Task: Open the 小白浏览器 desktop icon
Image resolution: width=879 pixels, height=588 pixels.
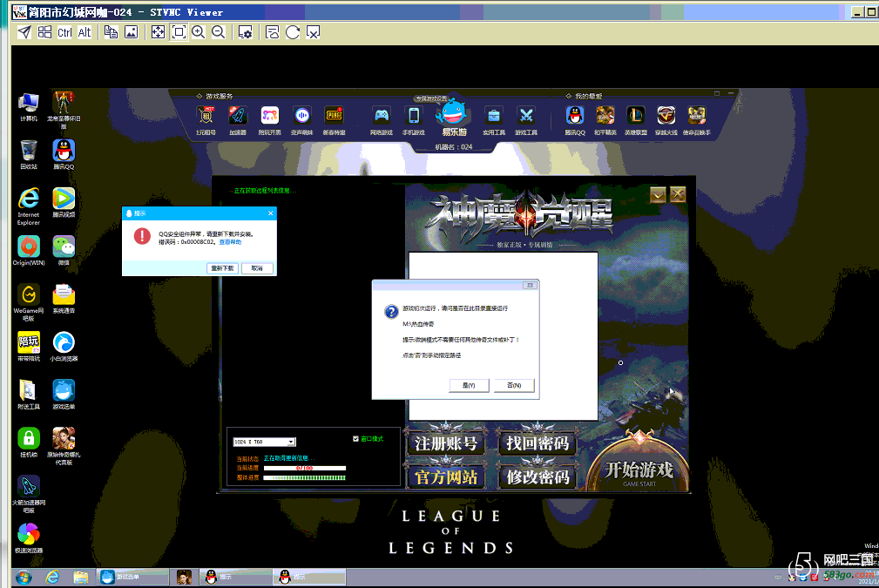Action: point(64,346)
